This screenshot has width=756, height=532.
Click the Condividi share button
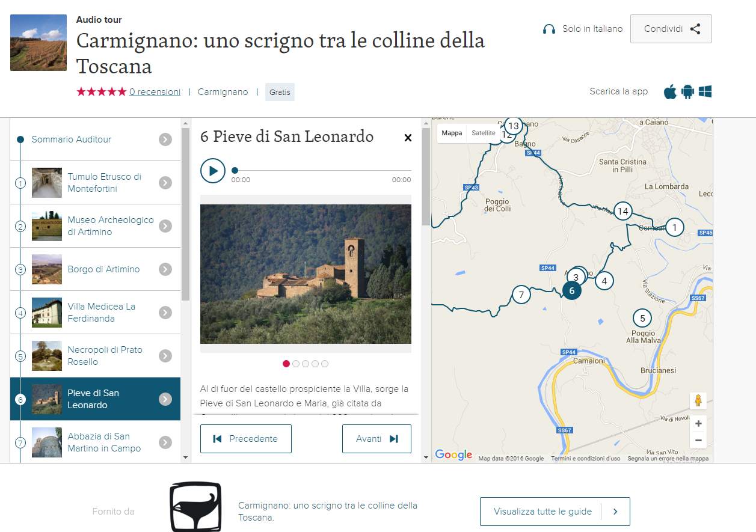[x=671, y=29]
